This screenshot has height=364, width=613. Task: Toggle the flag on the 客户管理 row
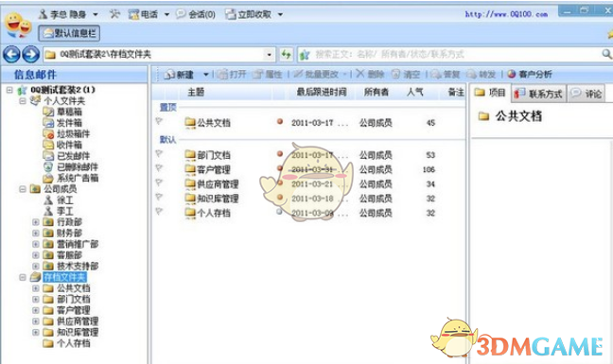(x=159, y=168)
